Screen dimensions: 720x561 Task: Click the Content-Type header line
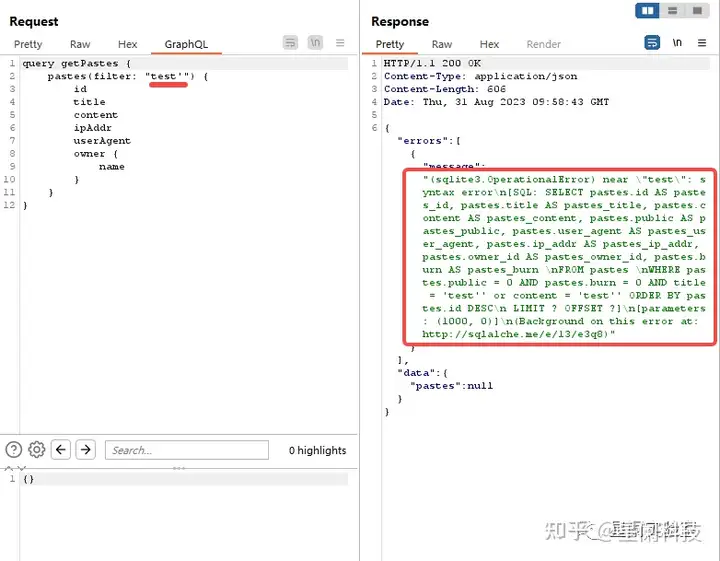click(481, 76)
